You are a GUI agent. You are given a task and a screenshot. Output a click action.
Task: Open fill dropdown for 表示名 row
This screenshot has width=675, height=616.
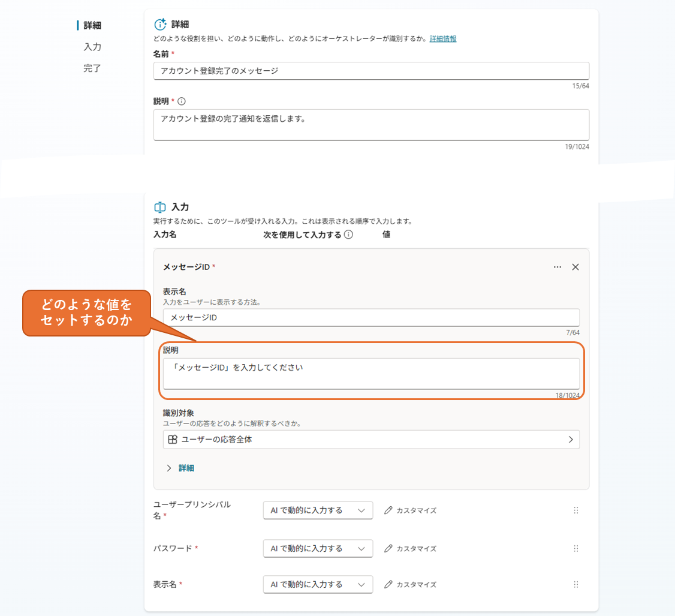[318, 585]
